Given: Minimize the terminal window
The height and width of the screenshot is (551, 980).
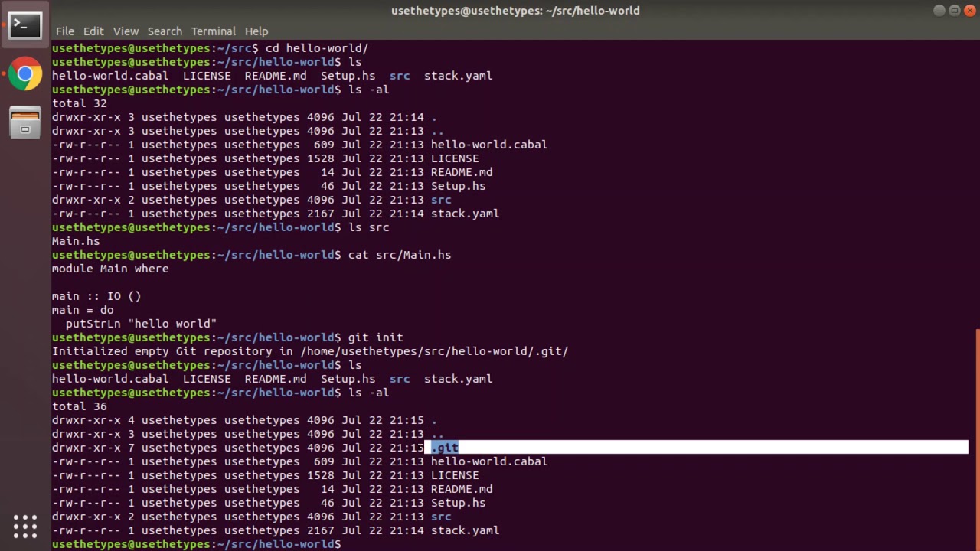Looking at the screenshot, I should click(x=939, y=11).
